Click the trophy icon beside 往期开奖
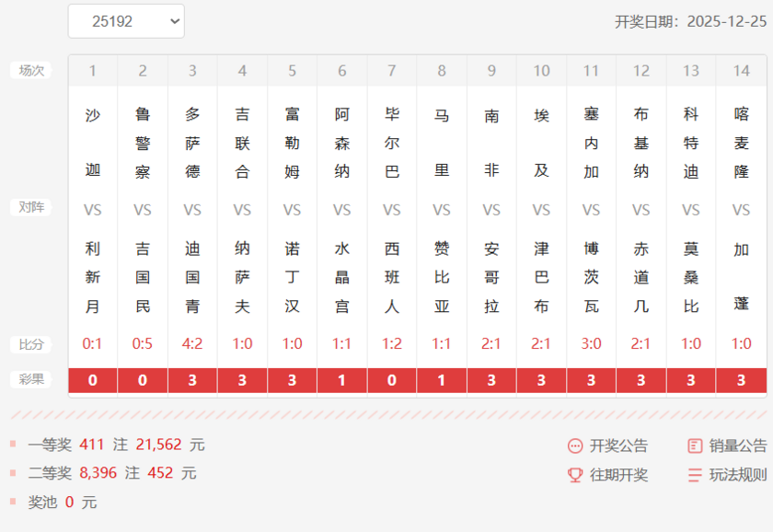773x532 pixels. (x=575, y=476)
